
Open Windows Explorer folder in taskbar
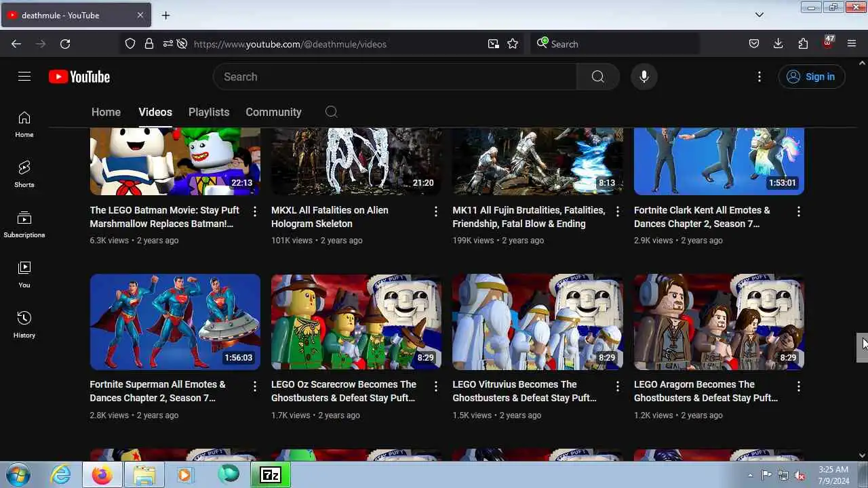[x=144, y=474]
